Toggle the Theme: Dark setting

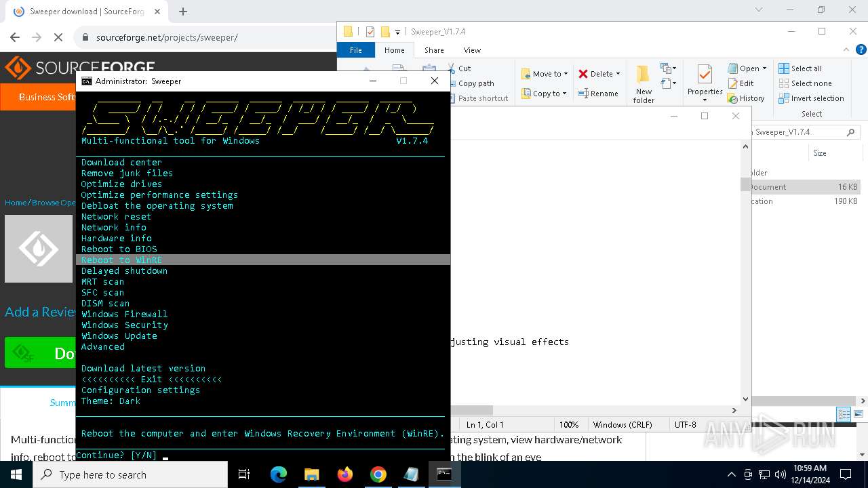pyautogui.click(x=263, y=401)
